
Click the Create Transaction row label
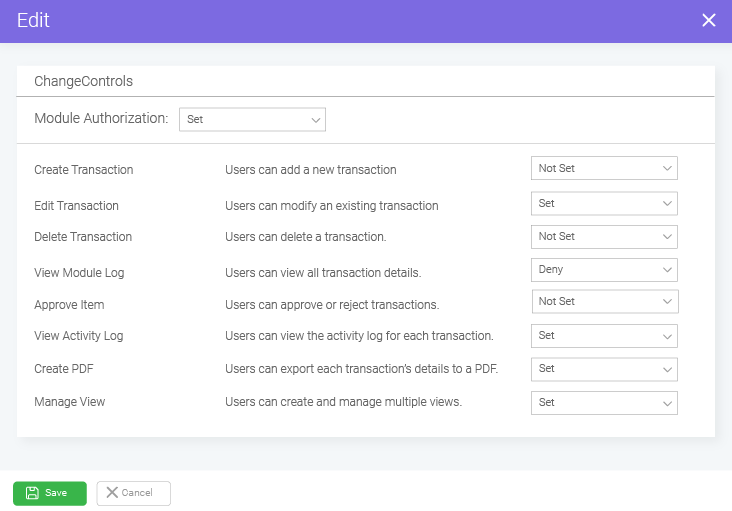click(84, 169)
